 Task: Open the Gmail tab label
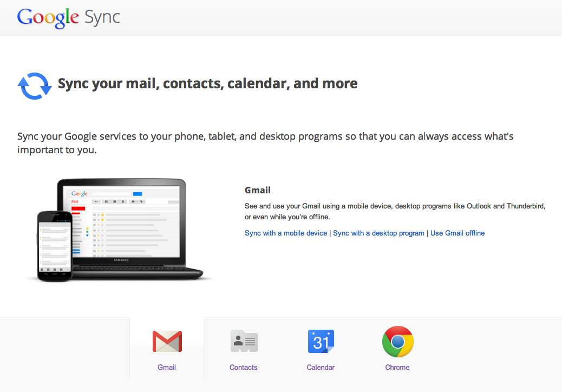167,367
